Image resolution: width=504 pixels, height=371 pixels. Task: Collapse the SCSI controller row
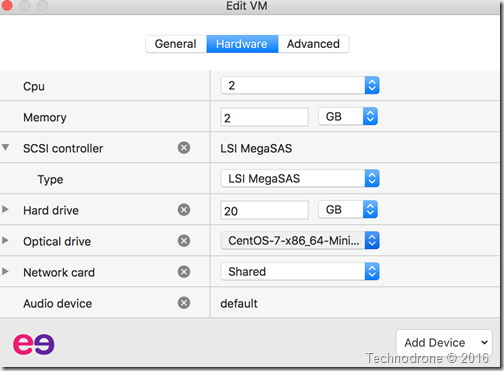click(x=5, y=147)
